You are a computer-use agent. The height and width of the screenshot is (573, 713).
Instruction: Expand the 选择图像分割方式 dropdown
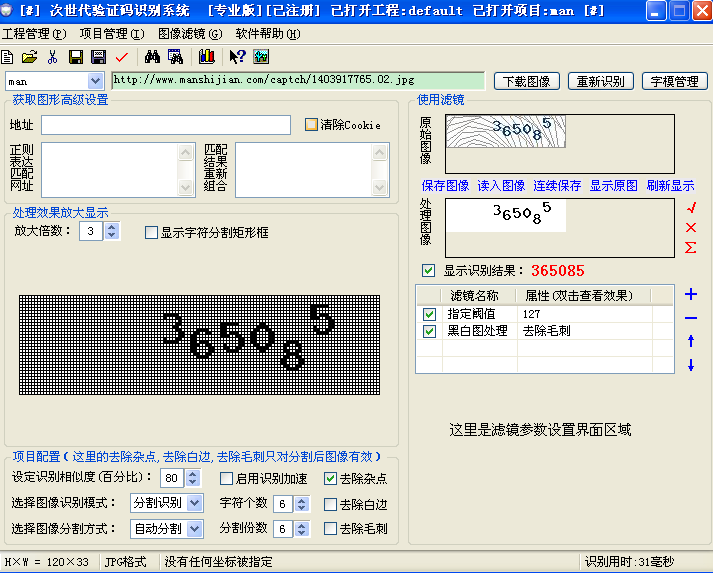click(194, 528)
